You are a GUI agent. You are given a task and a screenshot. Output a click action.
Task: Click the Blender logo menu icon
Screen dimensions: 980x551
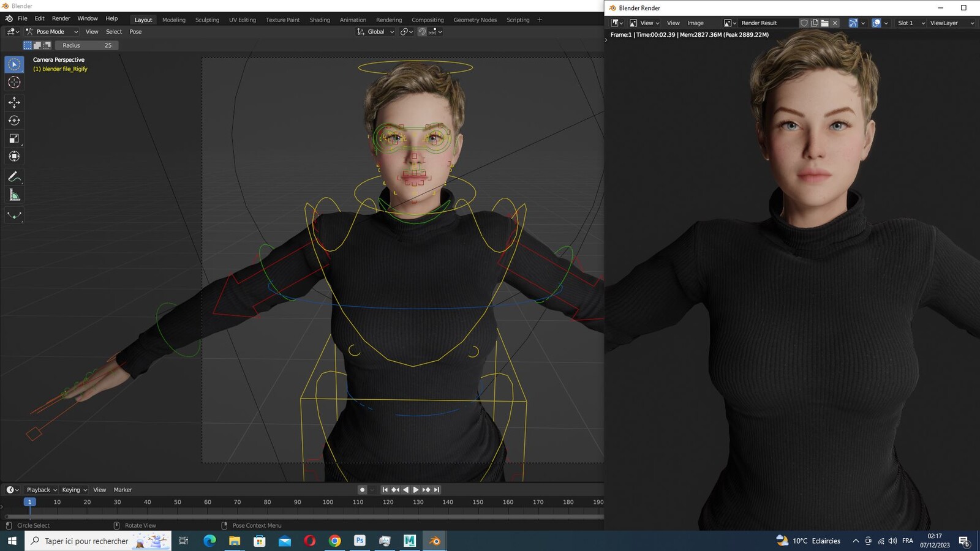9,18
